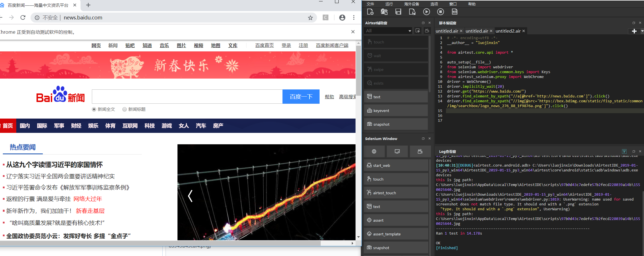
Task: Bookmark the page with the star icon
Action: coord(310,18)
